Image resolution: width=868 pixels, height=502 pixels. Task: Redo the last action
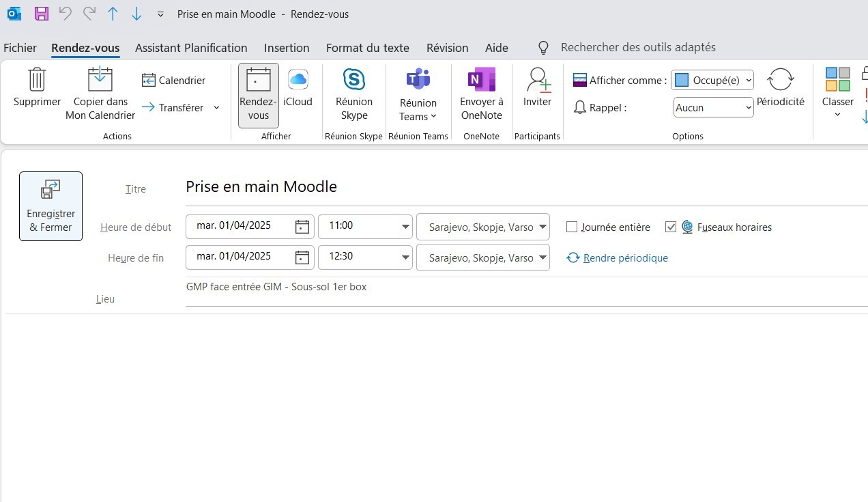click(89, 14)
